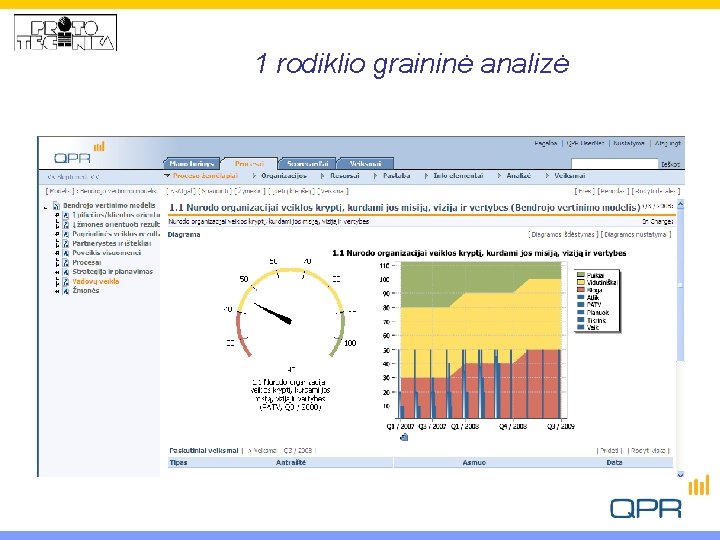The image size is (720, 540).
Task: Click the gauge chart needle
Action: [273, 313]
